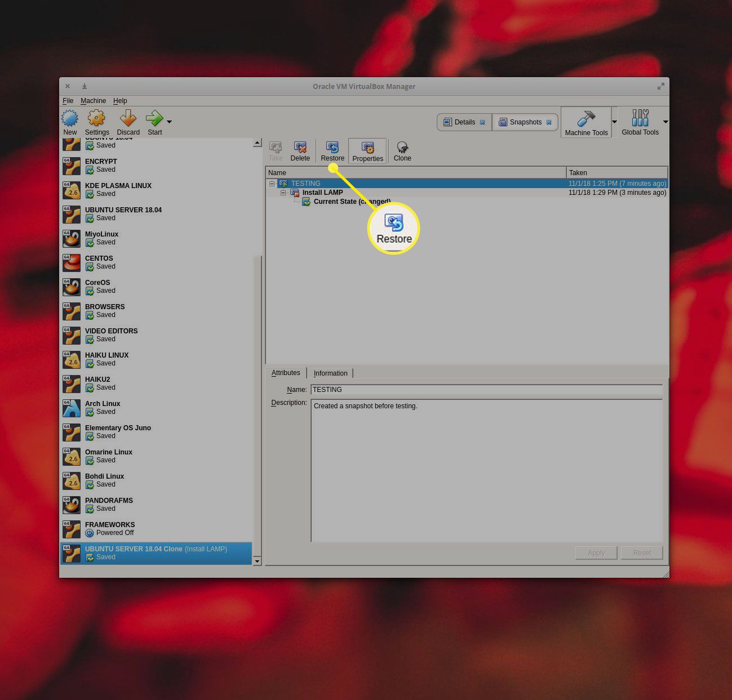732x700 pixels.
Task: Click the VM list scroll down arrow
Action: (x=258, y=561)
